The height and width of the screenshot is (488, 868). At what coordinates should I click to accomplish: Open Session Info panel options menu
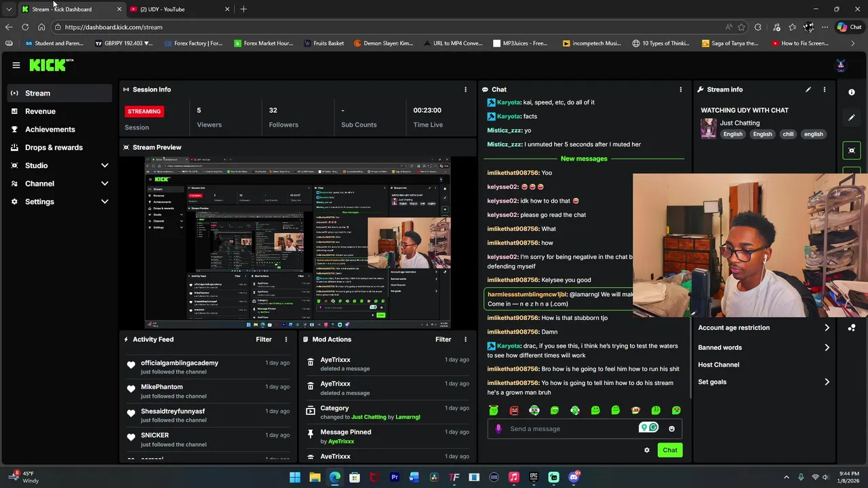coord(465,89)
